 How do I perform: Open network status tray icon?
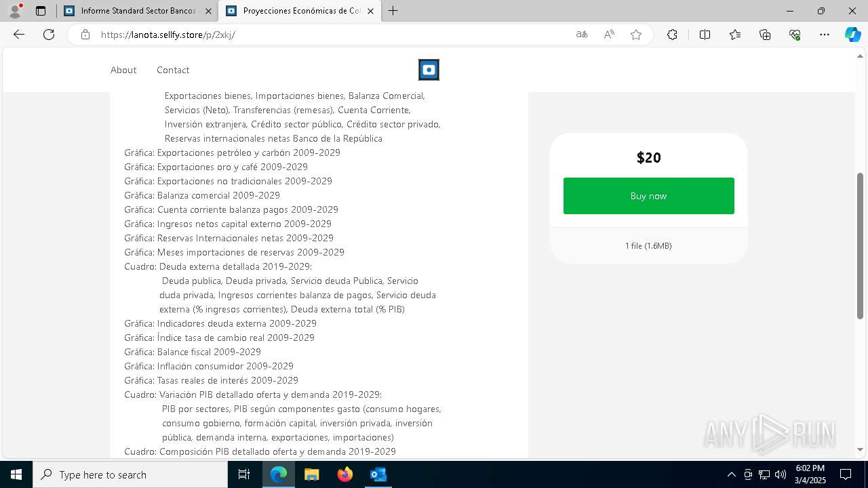click(764, 474)
